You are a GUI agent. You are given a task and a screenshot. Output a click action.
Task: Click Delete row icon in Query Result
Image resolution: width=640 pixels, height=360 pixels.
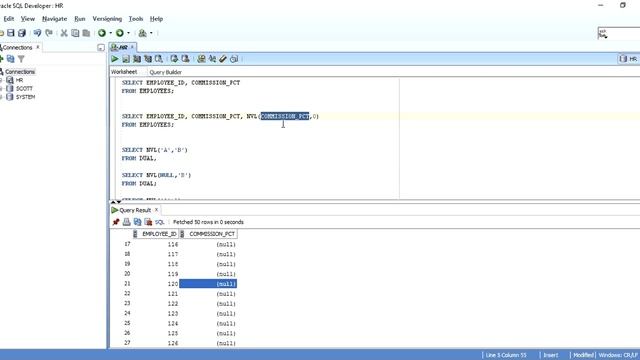coord(148,222)
